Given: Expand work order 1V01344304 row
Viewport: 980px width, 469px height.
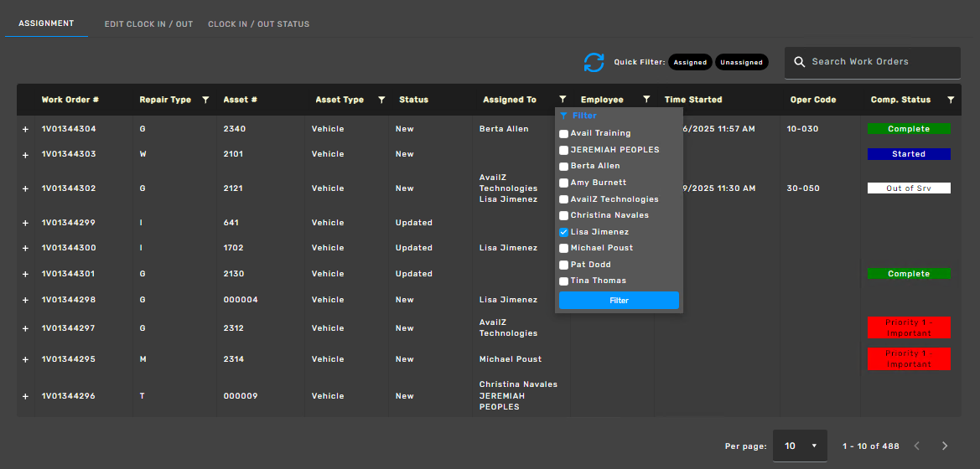Looking at the screenshot, I should [25, 130].
